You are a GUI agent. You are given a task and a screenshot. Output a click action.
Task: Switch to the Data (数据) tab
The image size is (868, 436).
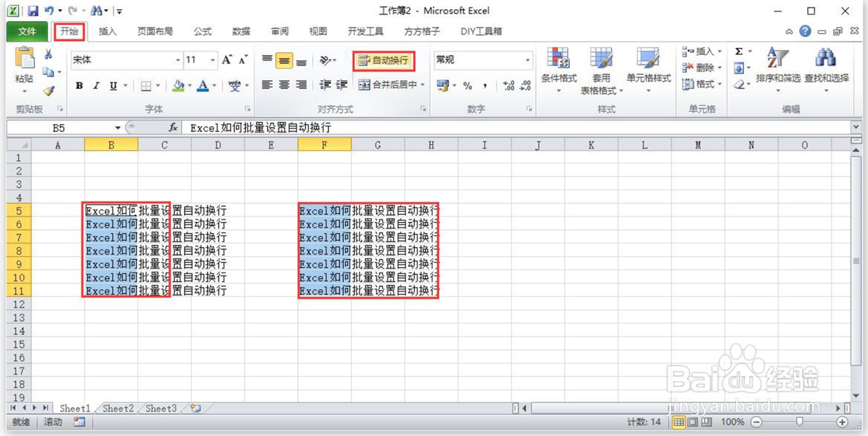point(241,31)
